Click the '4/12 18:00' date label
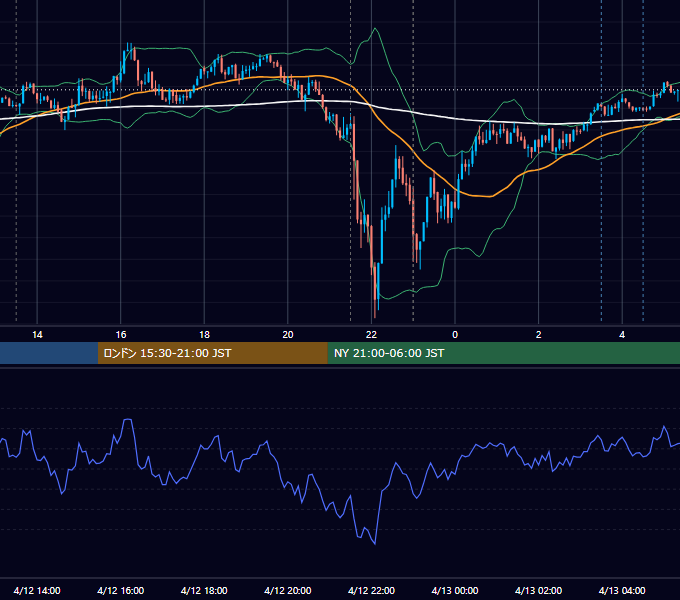The image size is (680, 600). (x=204, y=590)
